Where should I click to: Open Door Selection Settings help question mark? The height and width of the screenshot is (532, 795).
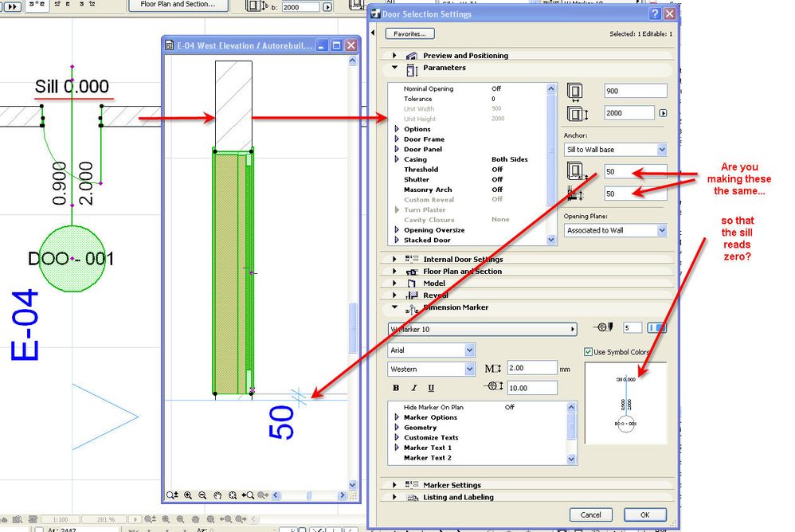coord(655,14)
